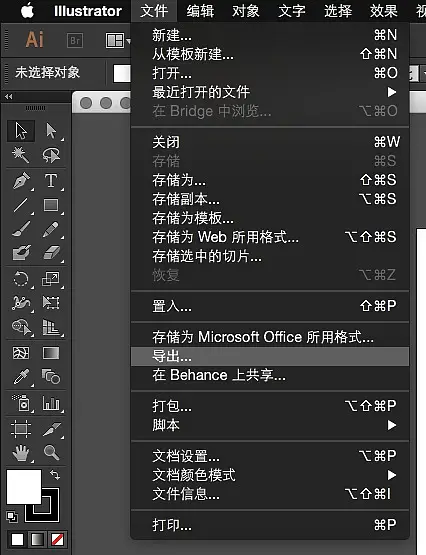Activate the Zoom magnifier tool
This screenshot has width=426, height=555.
(51, 452)
